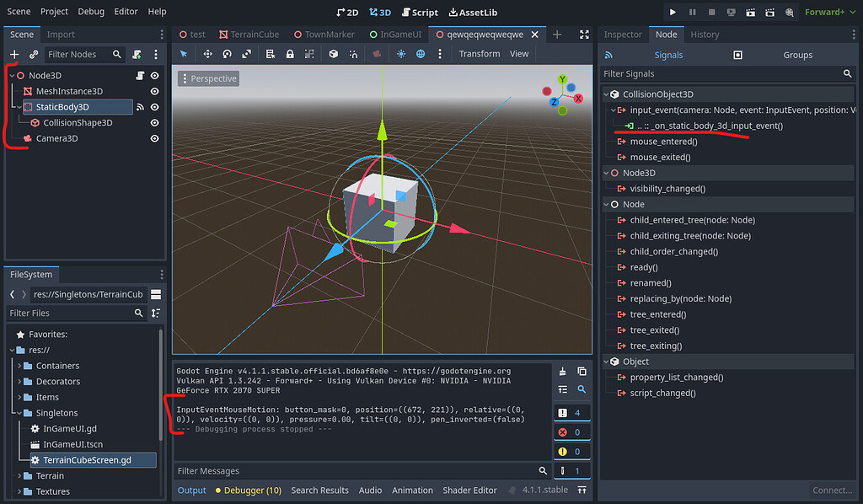Collapse the Object signals section
The height and width of the screenshot is (504, 863).
(x=604, y=361)
